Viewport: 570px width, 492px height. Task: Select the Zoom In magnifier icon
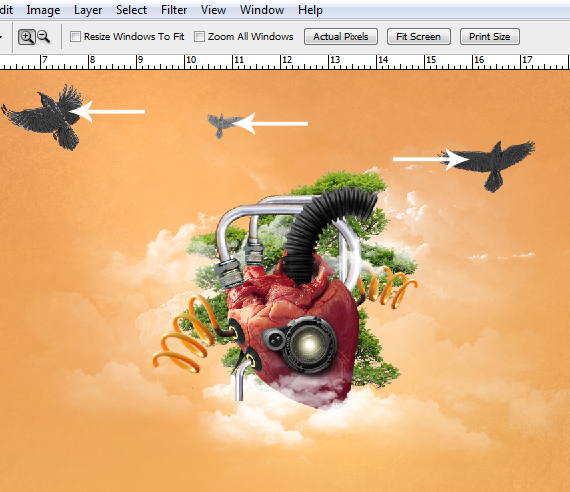[x=27, y=37]
